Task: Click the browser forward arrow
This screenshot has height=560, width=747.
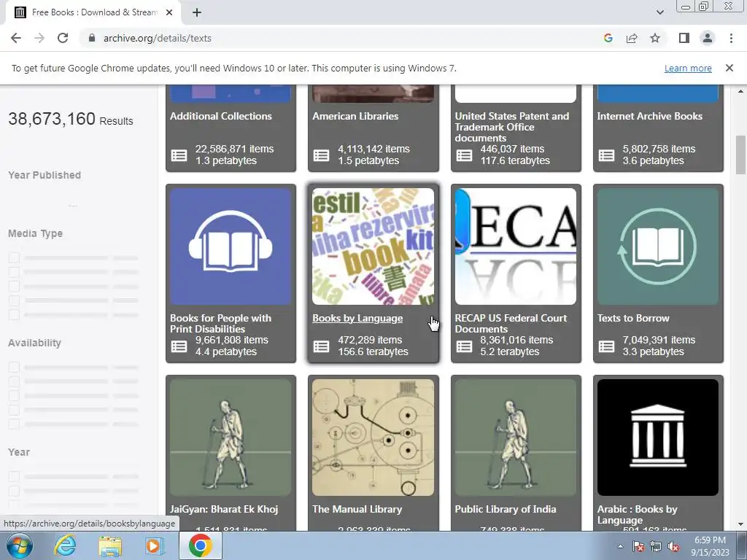Action: pos(39,38)
